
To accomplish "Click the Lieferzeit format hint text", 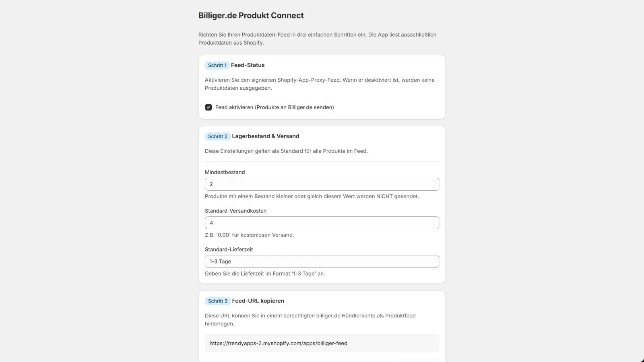I will click(265, 274).
